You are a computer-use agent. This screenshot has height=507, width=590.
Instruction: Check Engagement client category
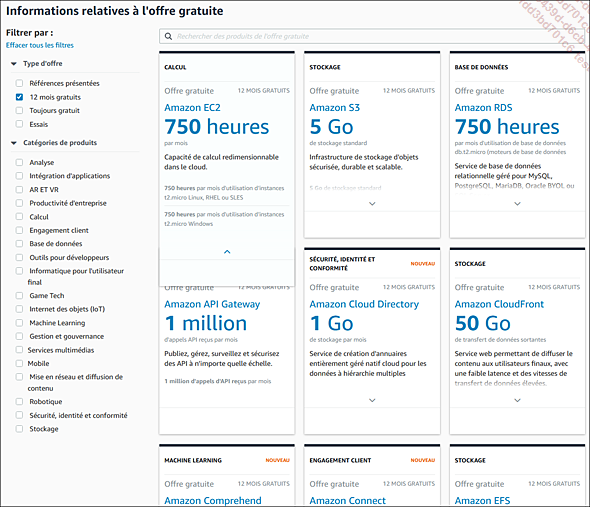pyautogui.click(x=19, y=230)
